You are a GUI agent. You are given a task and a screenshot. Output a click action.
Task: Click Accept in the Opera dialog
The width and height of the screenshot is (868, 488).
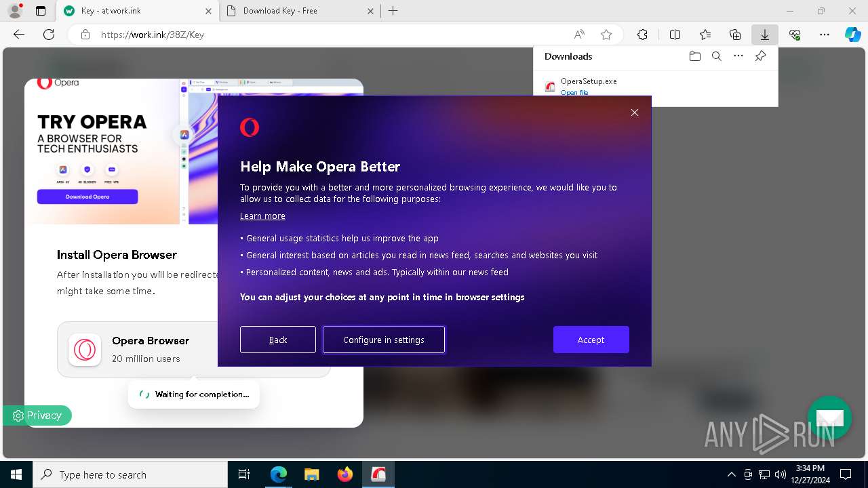591,340
